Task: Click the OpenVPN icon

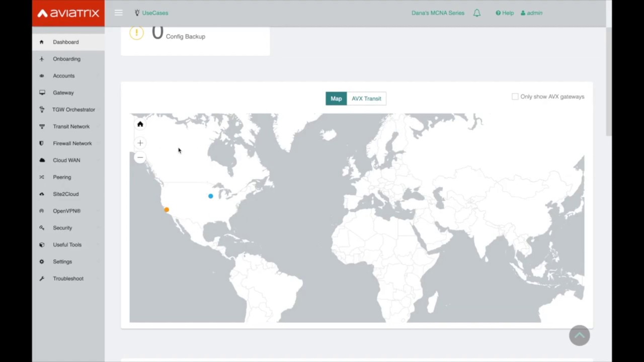Action: click(x=42, y=211)
